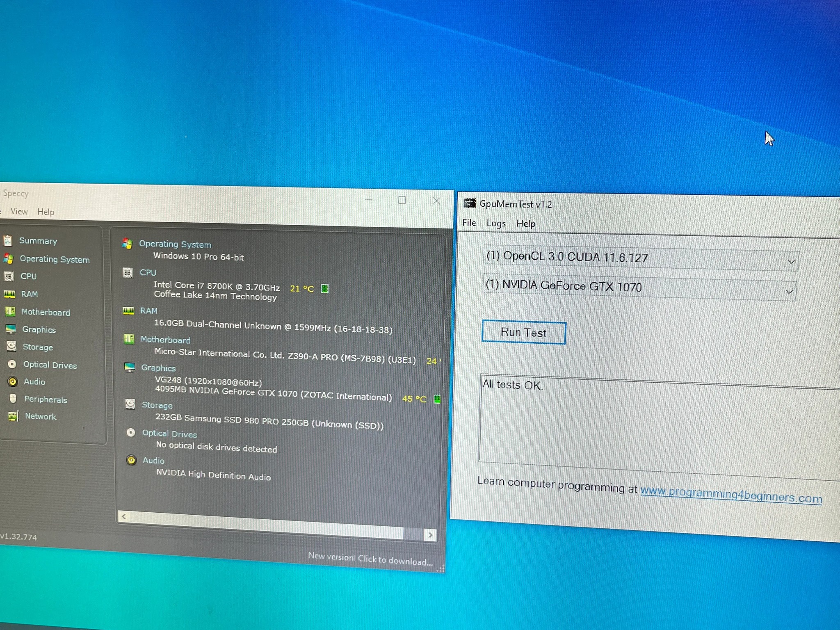This screenshot has width=840, height=630.
Task: Click green GPU temperature indicator beside 45 °C
Action: 437,399
